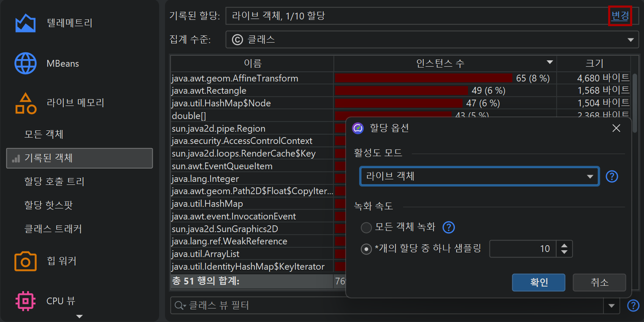
Task: Cancel the dialog with 취소
Action: pyautogui.click(x=599, y=282)
